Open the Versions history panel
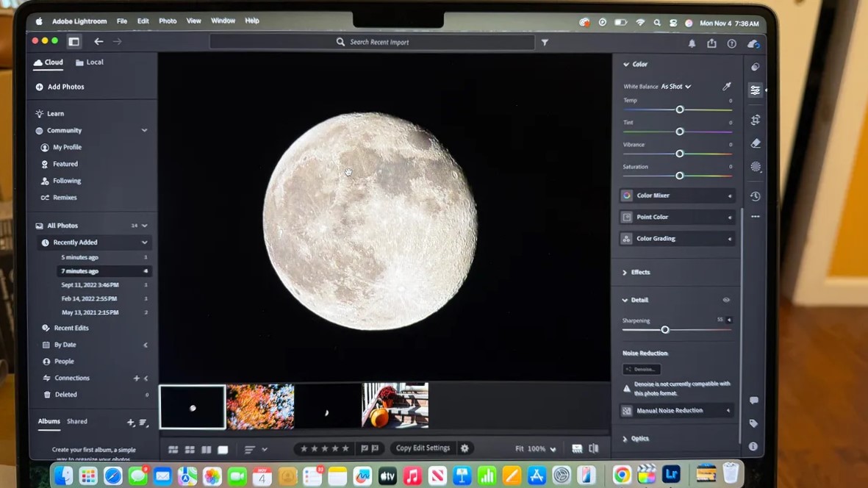The image size is (868, 488). 755,196
